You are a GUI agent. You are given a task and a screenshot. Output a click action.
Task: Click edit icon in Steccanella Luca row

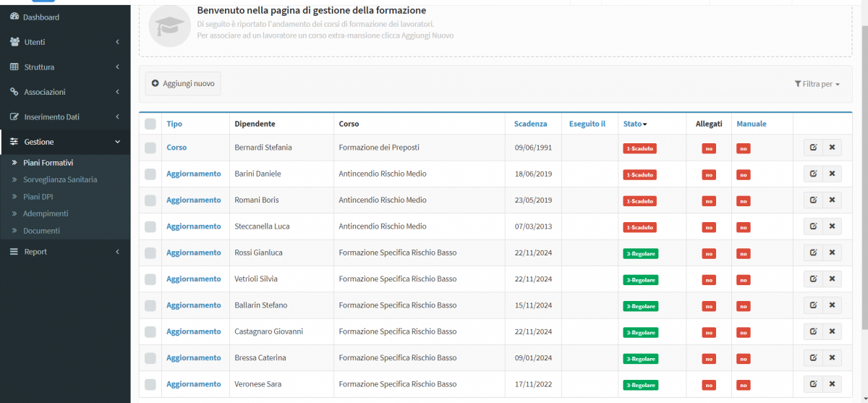[813, 226]
